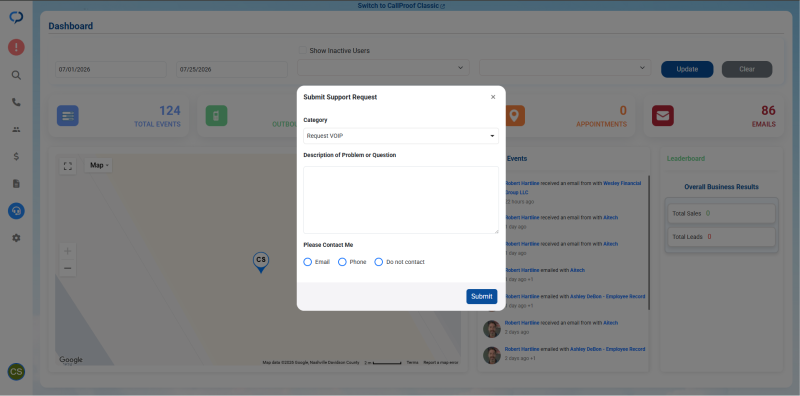Viewport: 800px width, 396px height.
Task: Click the 07/25/2026 end date field
Action: pos(232,69)
